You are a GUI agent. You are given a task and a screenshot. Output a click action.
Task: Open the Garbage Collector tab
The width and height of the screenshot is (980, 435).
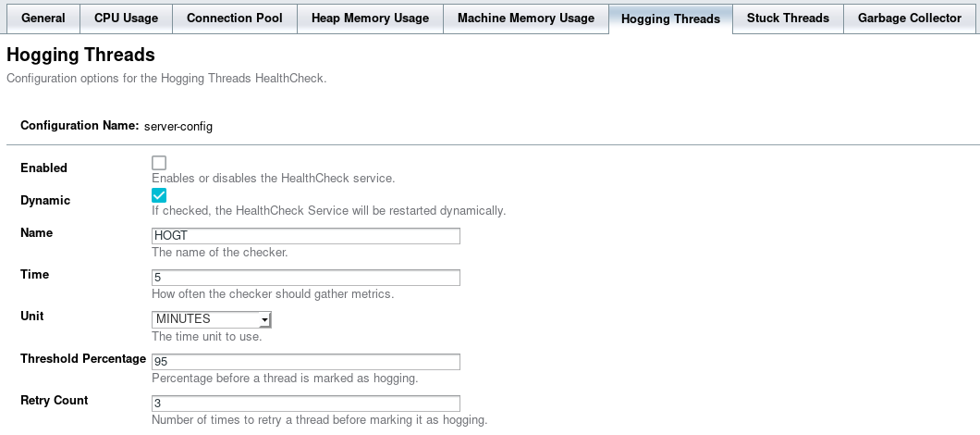click(x=910, y=19)
